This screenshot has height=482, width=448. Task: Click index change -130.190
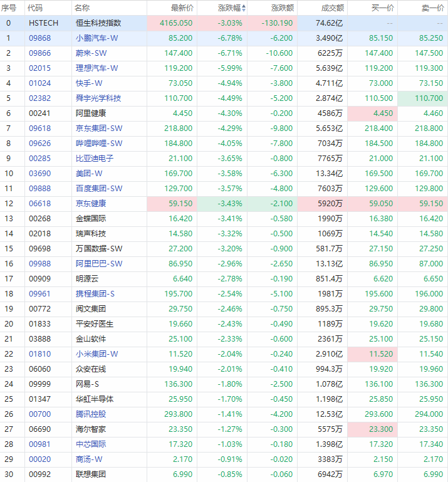[x=277, y=23]
